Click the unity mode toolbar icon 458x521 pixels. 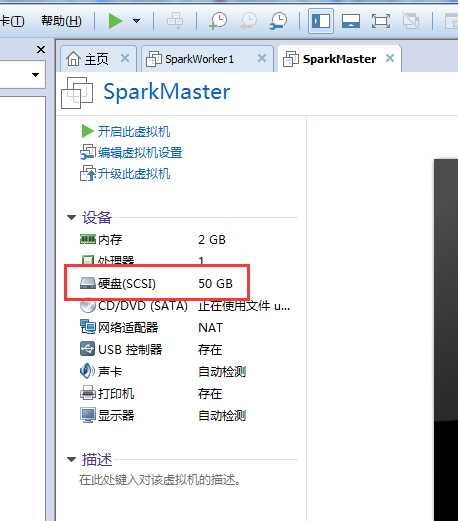click(411, 21)
